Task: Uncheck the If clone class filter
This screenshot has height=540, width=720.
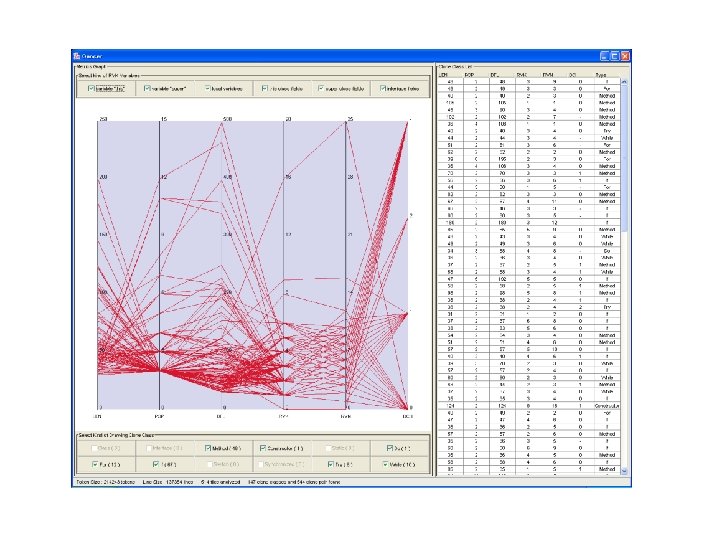Action: tap(156, 465)
